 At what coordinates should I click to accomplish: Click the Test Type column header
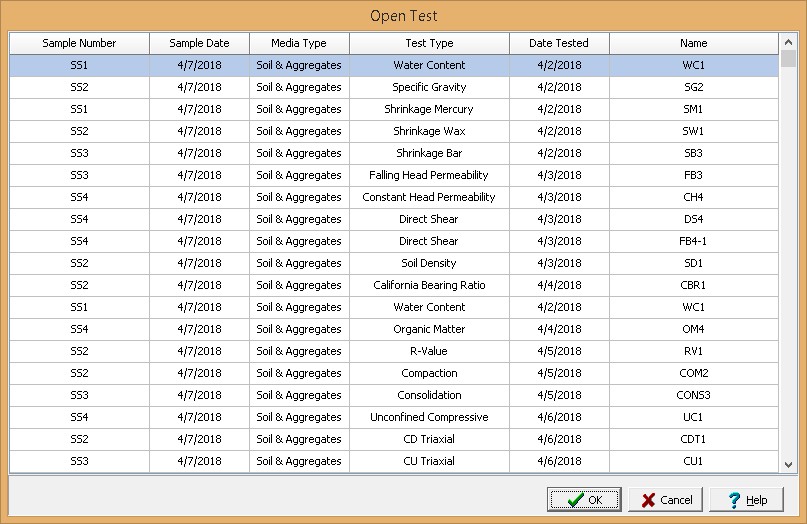tap(429, 43)
